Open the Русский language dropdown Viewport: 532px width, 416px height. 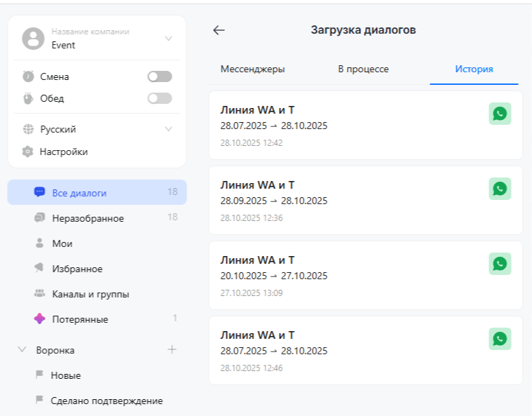pos(168,129)
